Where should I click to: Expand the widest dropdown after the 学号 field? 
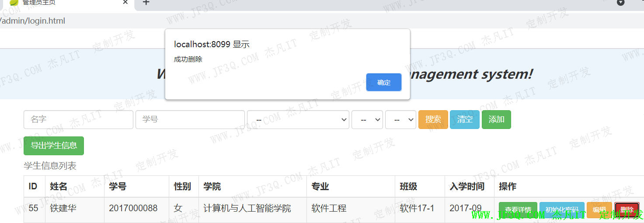click(298, 119)
